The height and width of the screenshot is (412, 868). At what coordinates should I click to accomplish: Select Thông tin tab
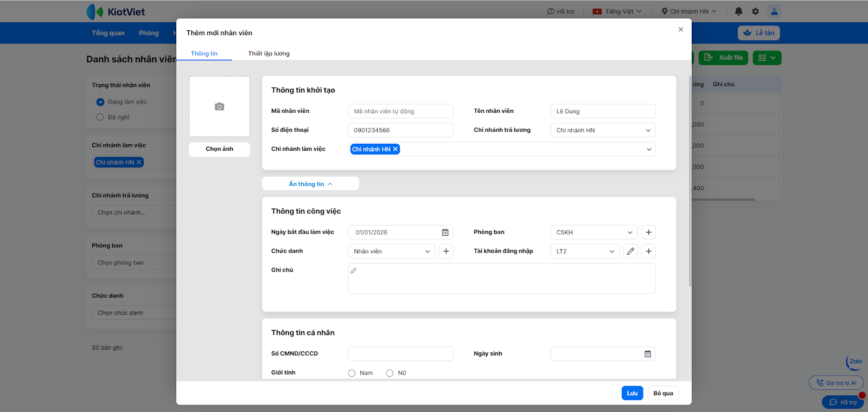click(204, 54)
